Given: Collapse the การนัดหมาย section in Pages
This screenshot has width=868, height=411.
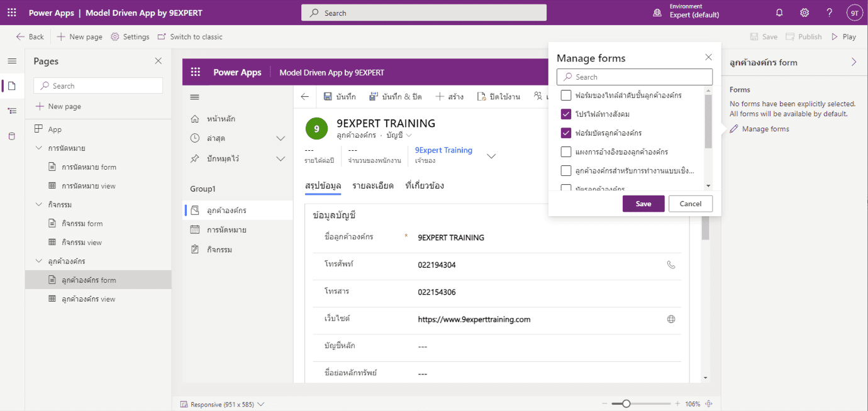Looking at the screenshot, I should pos(39,147).
